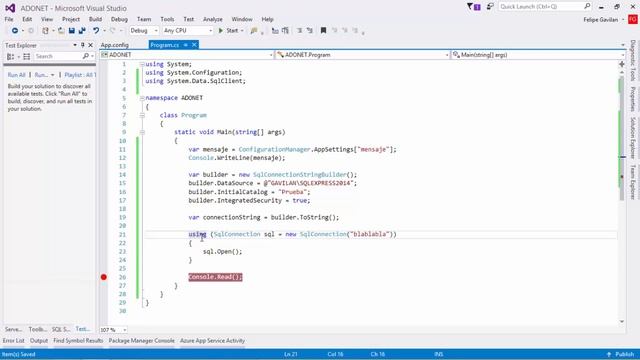Toggle the breakpoint on line 26
Image resolution: width=640 pixels, height=360 pixels.
coord(104,277)
